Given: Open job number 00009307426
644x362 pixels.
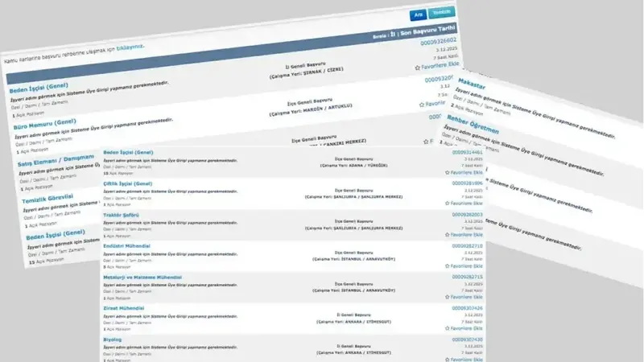Looking at the screenshot, I should coord(467,307).
